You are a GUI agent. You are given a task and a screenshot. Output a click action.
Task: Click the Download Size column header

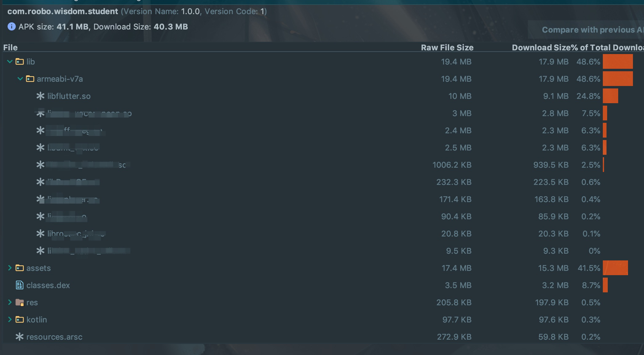tap(540, 48)
